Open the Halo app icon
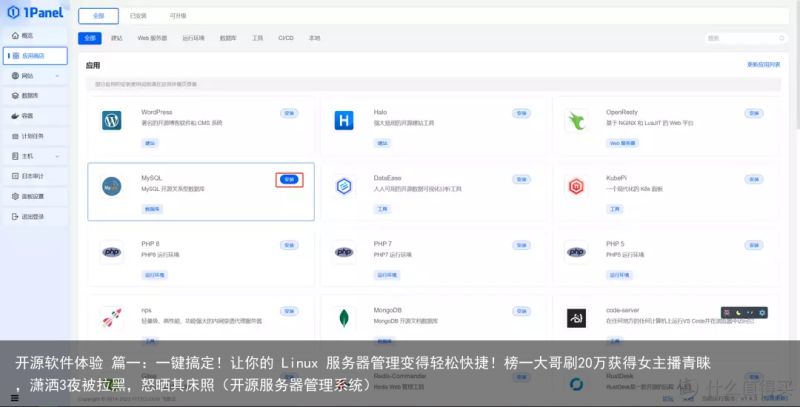 (344, 120)
